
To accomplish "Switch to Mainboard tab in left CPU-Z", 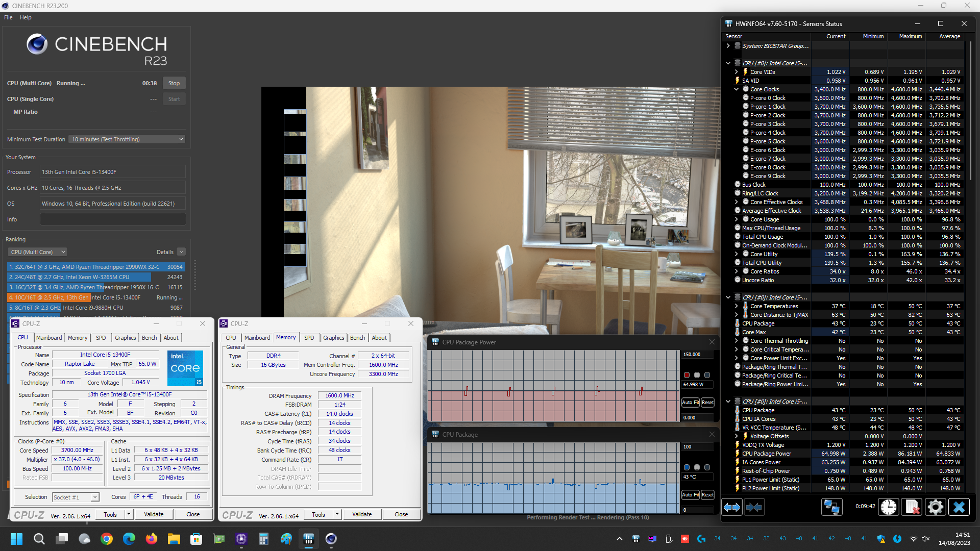I will tap(49, 338).
